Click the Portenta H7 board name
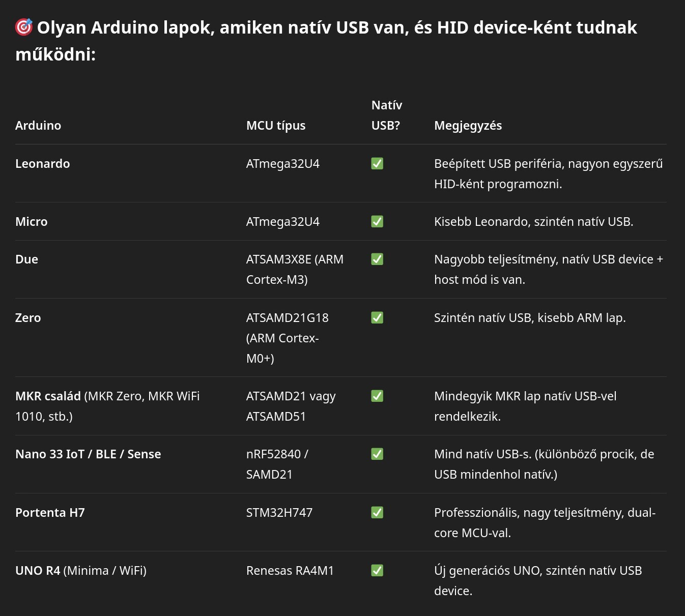Viewport: 685px width, 616px height. pyautogui.click(x=50, y=513)
